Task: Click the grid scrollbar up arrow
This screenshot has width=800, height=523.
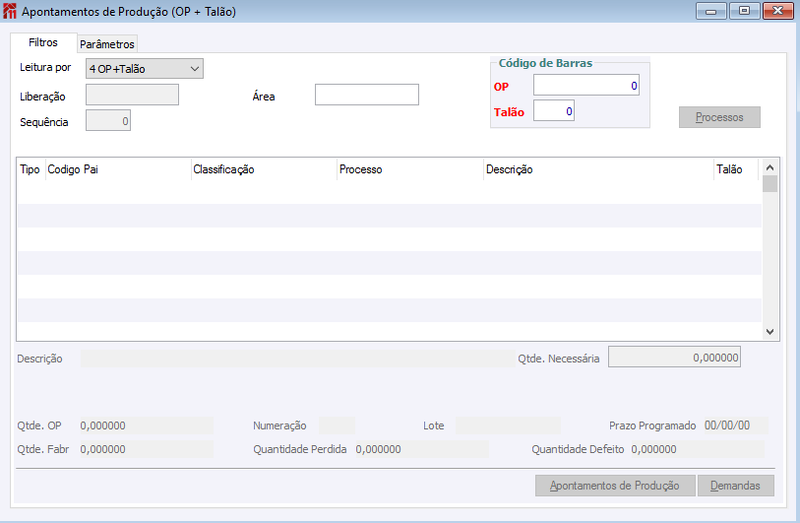Action: [x=770, y=167]
